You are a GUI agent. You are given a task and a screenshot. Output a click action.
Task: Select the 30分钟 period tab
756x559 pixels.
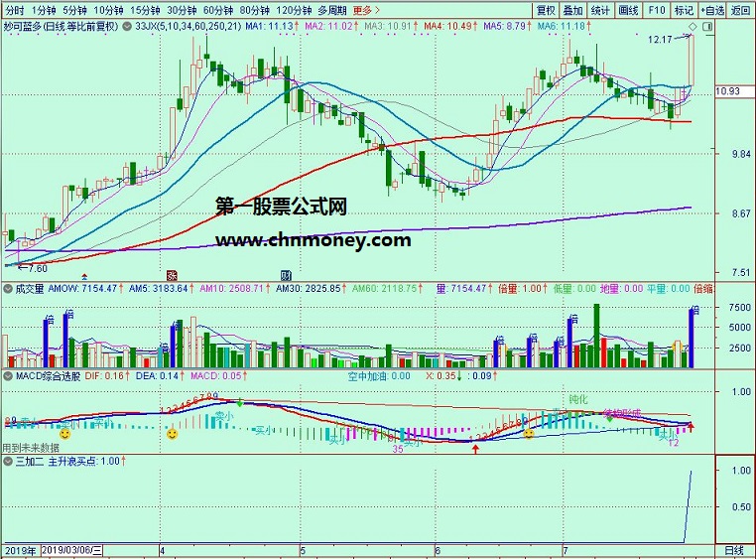point(182,10)
